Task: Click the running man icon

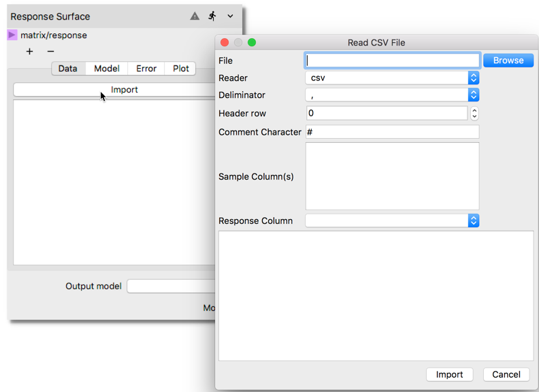Action: point(212,16)
